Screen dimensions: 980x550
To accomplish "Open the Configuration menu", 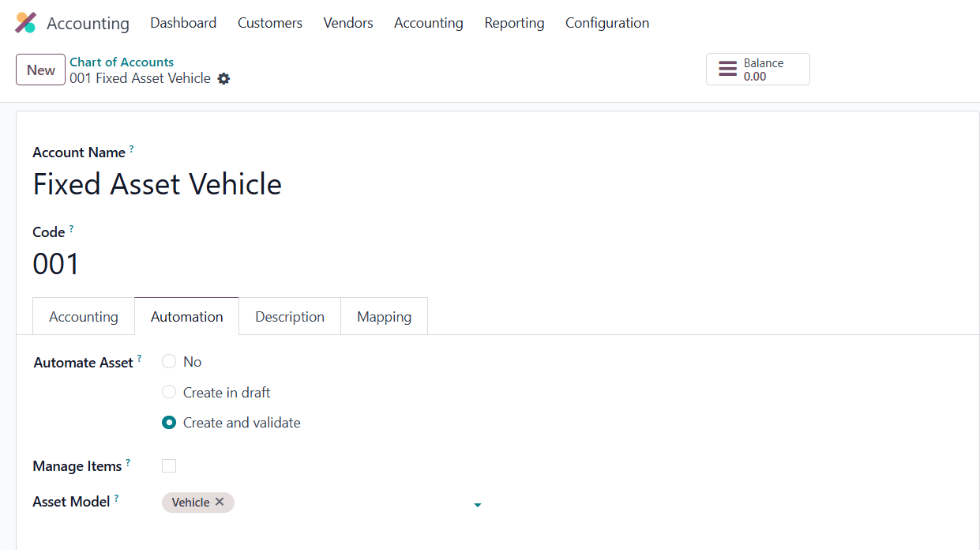I will coord(606,23).
